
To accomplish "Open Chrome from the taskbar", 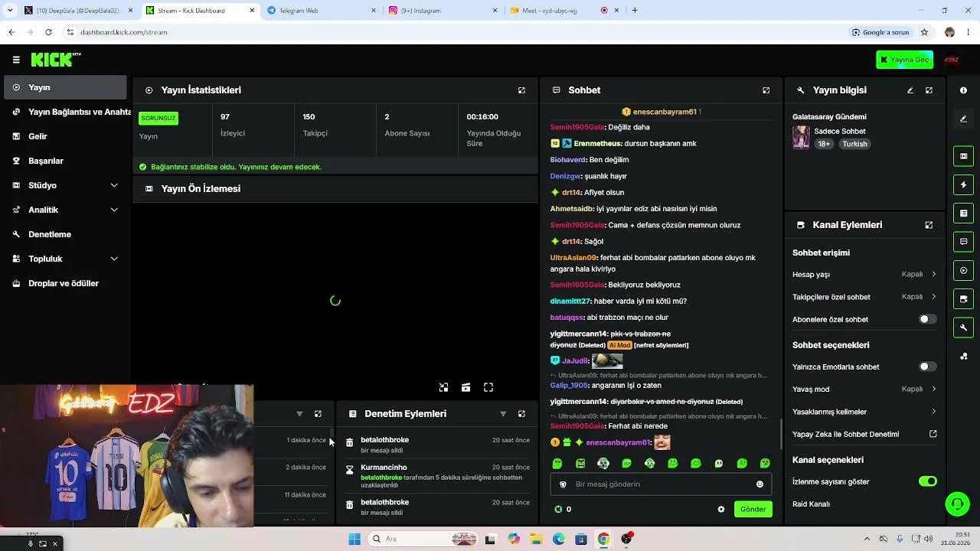I will click(603, 539).
